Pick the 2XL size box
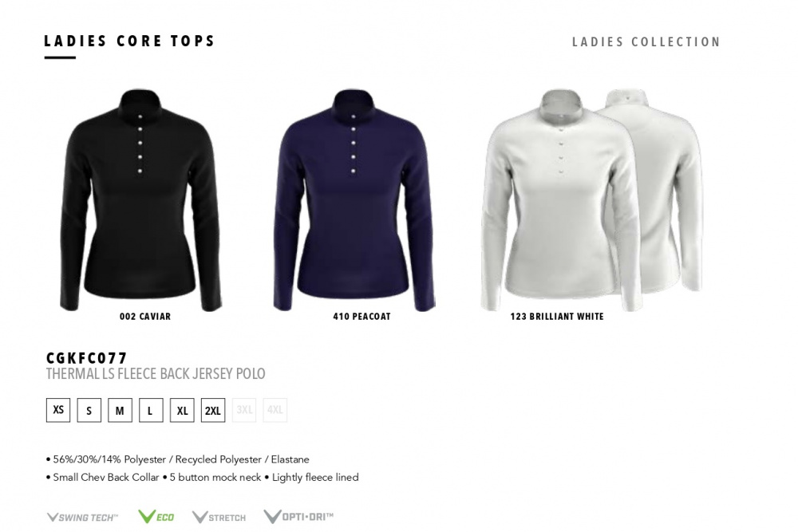The width and height of the screenshot is (798, 532). tap(213, 410)
